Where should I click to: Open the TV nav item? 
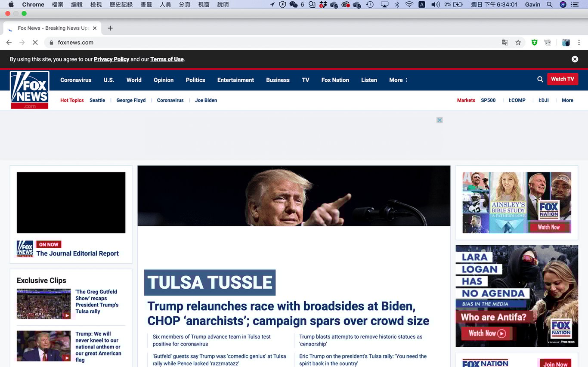pyautogui.click(x=306, y=80)
